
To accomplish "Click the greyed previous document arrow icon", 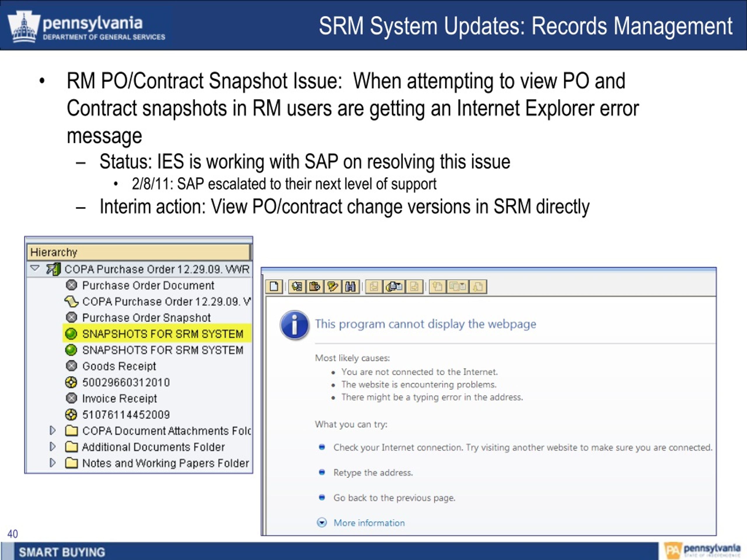I will 374,287.
